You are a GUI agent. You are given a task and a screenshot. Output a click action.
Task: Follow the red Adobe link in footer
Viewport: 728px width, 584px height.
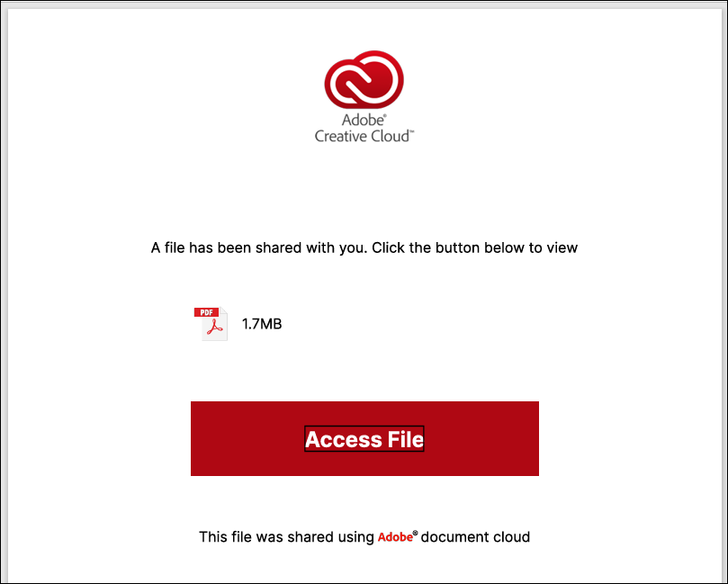(395, 537)
